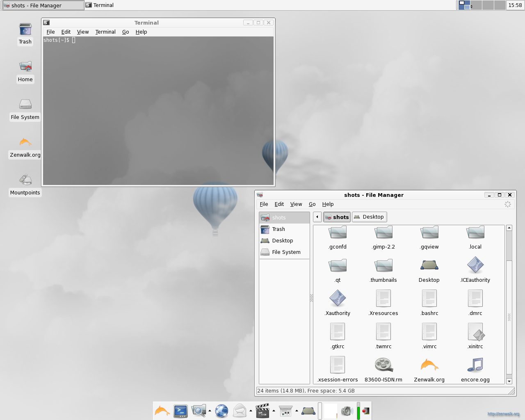The image size is (525, 420).
Task: Select the .Xauthority file icon
Action: point(338,299)
